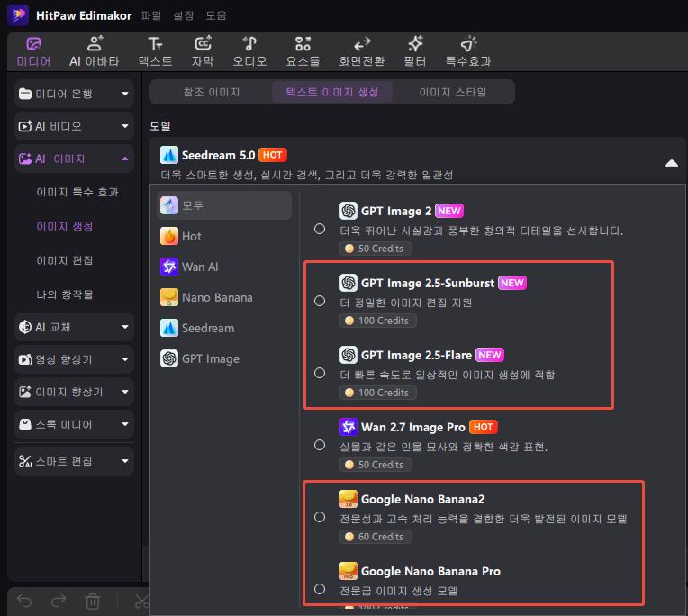This screenshot has width=688, height=616.
Task: Click the scissors split icon
Action: click(x=142, y=601)
